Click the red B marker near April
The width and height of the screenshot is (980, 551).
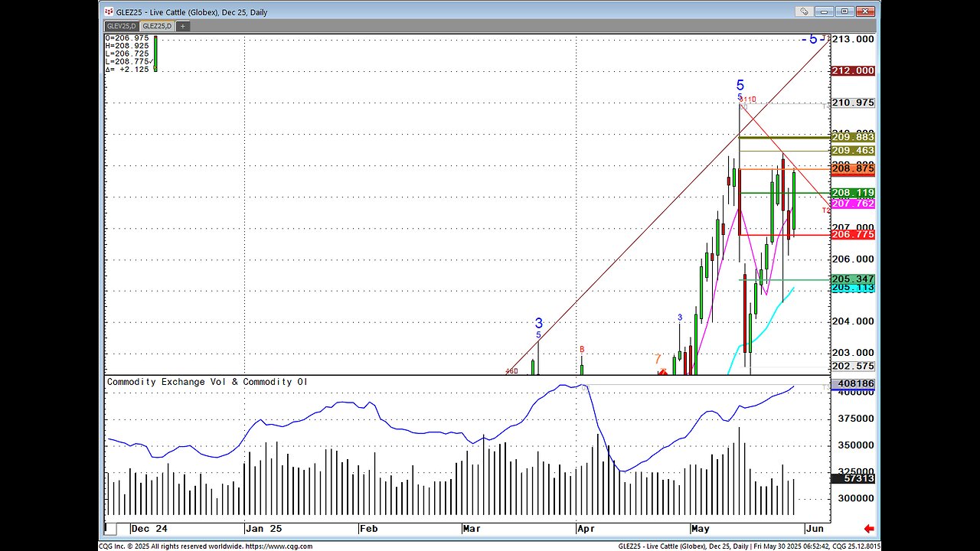coord(582,350)
